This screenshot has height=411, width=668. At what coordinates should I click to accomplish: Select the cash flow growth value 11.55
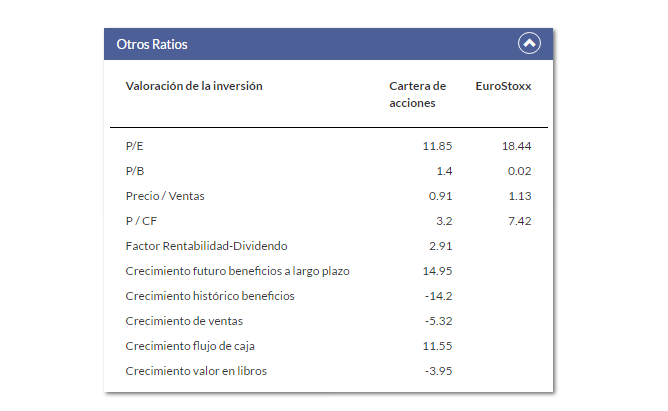[x=437, y=346]
